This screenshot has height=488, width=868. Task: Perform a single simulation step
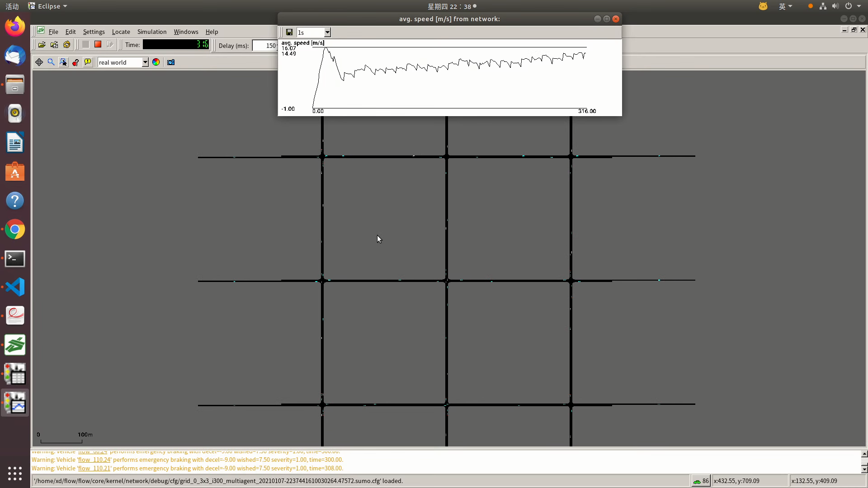[x=110, y=45]
